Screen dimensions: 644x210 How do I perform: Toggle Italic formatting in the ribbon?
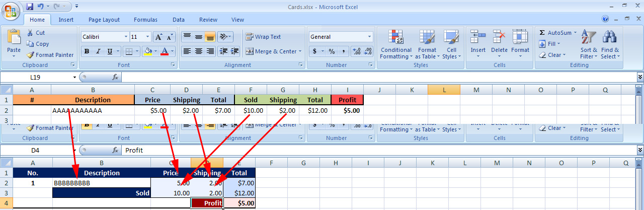tap(98, 51)
